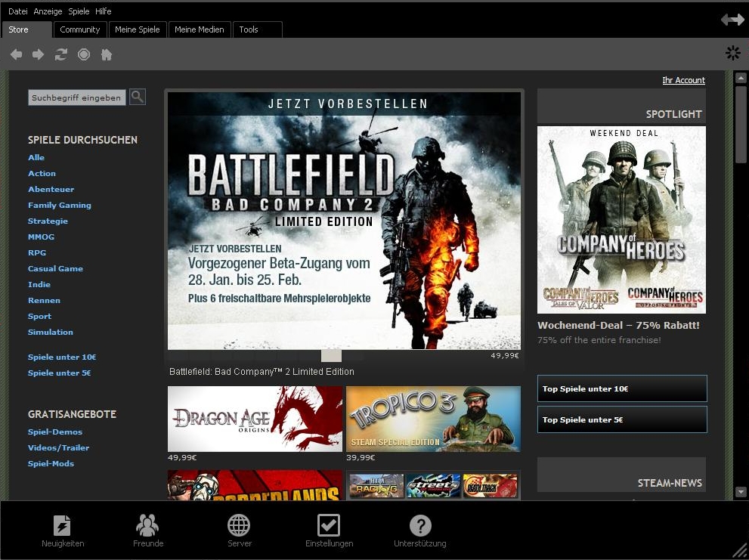Click the Top Spiele unter 10€ button
This screenshot has width=749, height=560.
click(x=622, y=388)
